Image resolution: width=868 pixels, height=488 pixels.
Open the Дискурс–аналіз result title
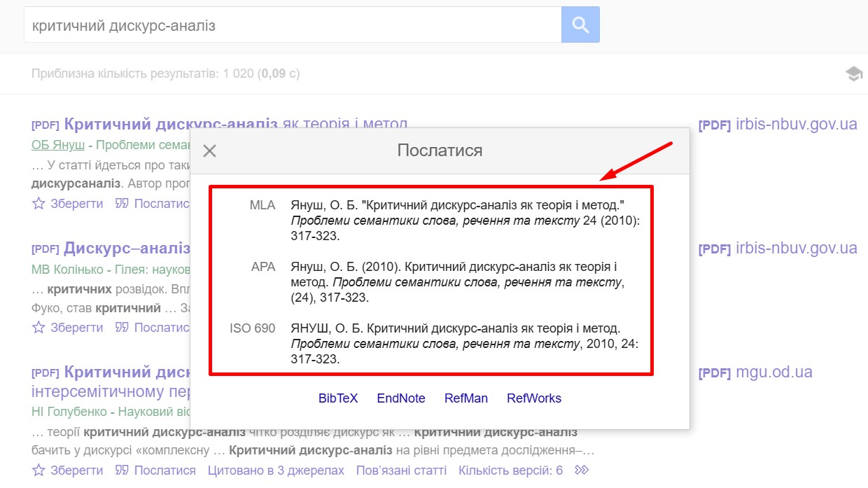coord(127,249)
